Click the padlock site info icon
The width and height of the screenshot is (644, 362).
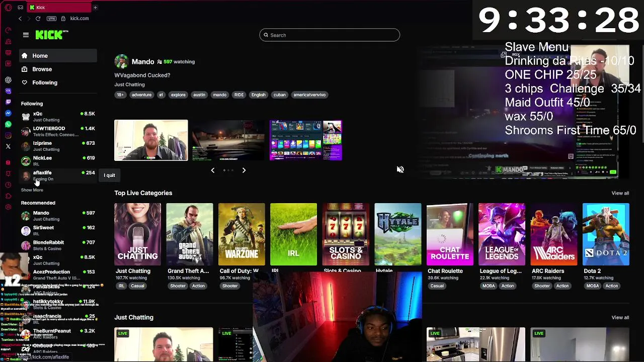pyautogui.click(x=63, y=19)
